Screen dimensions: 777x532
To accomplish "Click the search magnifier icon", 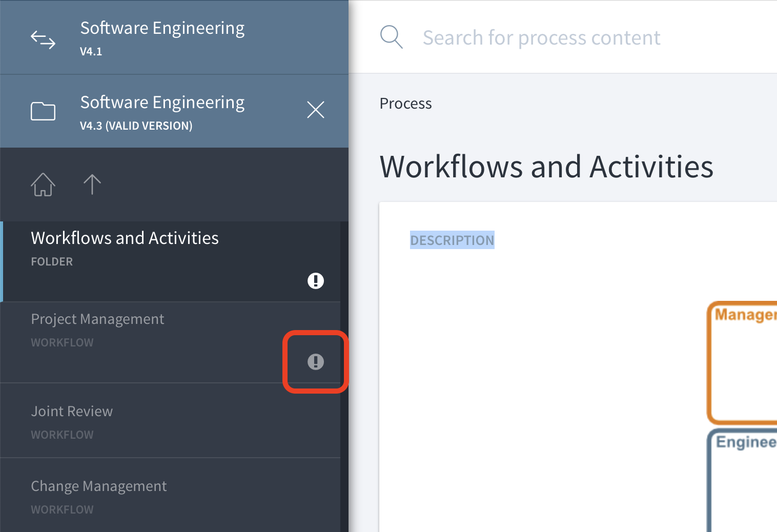I will (392, 37).
